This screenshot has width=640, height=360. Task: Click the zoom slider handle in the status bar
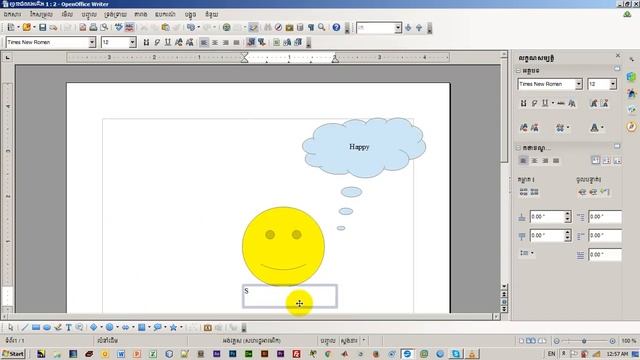point(584,341)
